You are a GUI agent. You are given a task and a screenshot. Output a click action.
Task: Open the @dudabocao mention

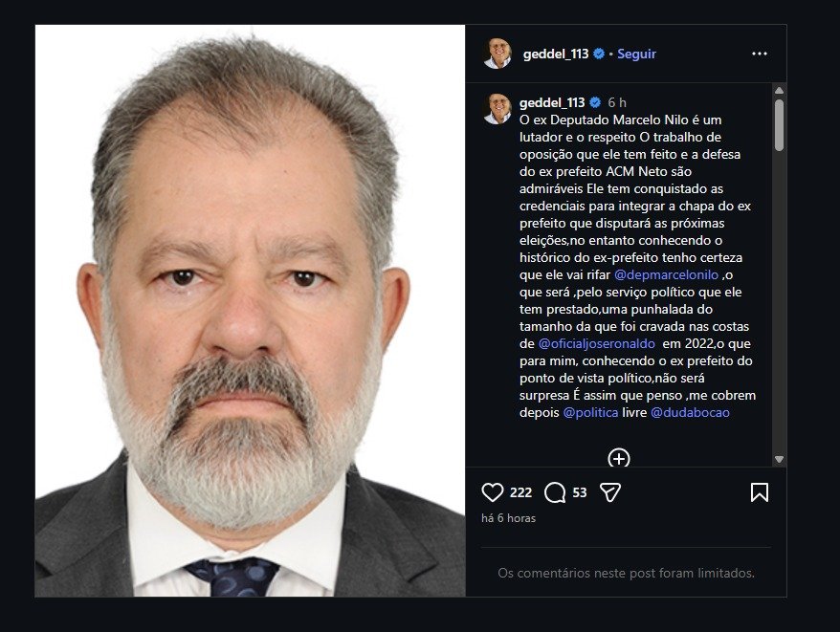(x=690, y=412)
